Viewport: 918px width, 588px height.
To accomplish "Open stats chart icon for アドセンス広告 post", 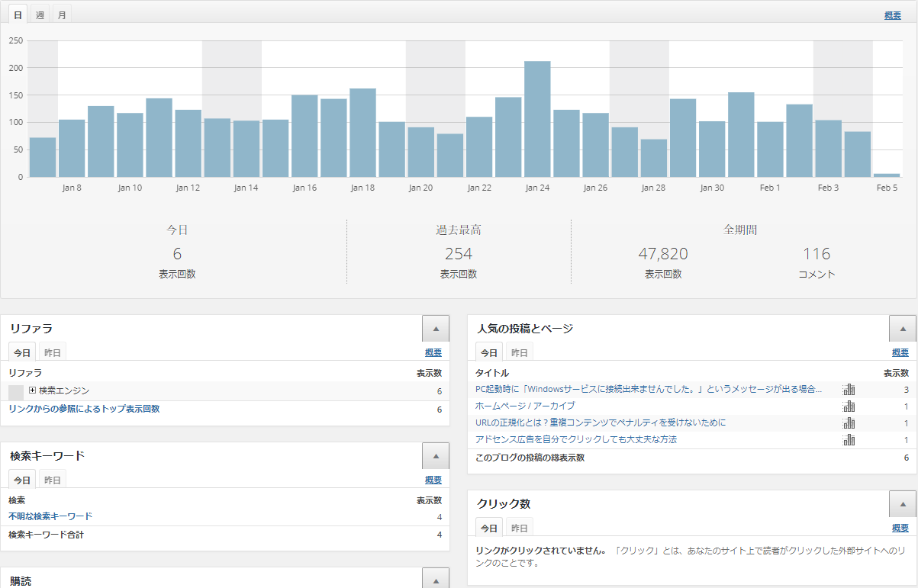I will 849,440.
